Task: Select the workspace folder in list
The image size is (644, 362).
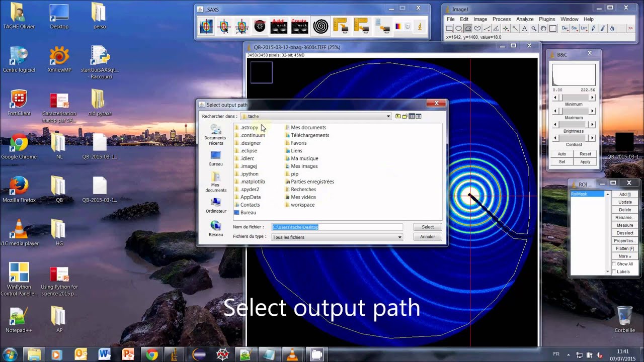Action: 299,205
